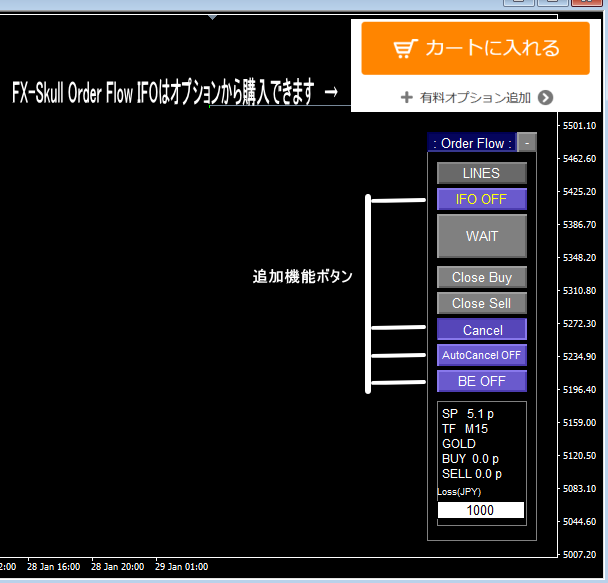Click the shopping cart icon
This screenshot has width=608, height=583.
404,48
